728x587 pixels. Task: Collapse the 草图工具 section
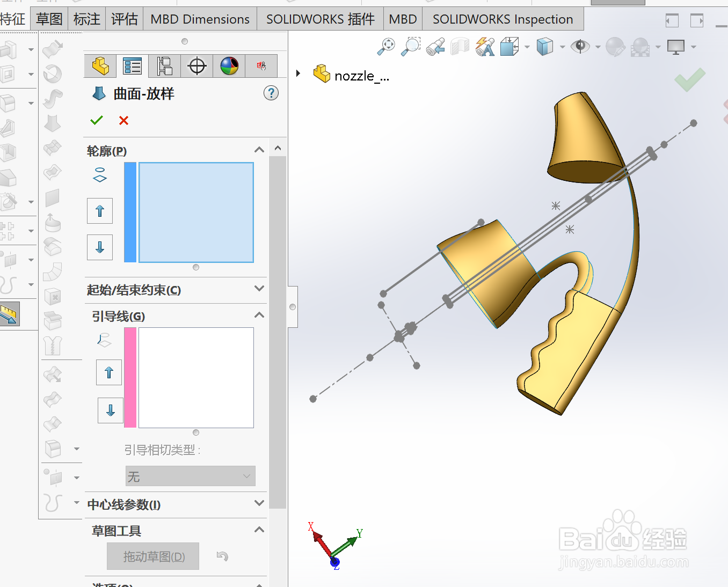(x=259, y=530)
